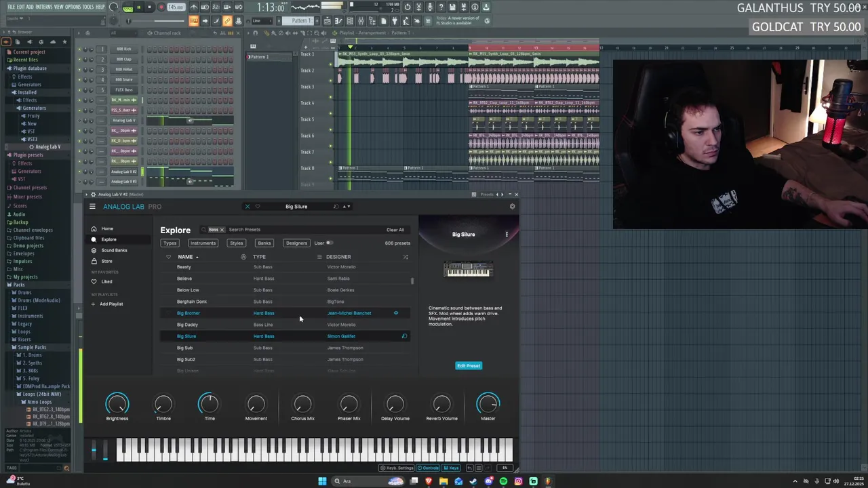Viewport: 868px width, 488px height.
Task: Open the Big Silure preset options (three dots)
Action: click(x=507, y=235)
